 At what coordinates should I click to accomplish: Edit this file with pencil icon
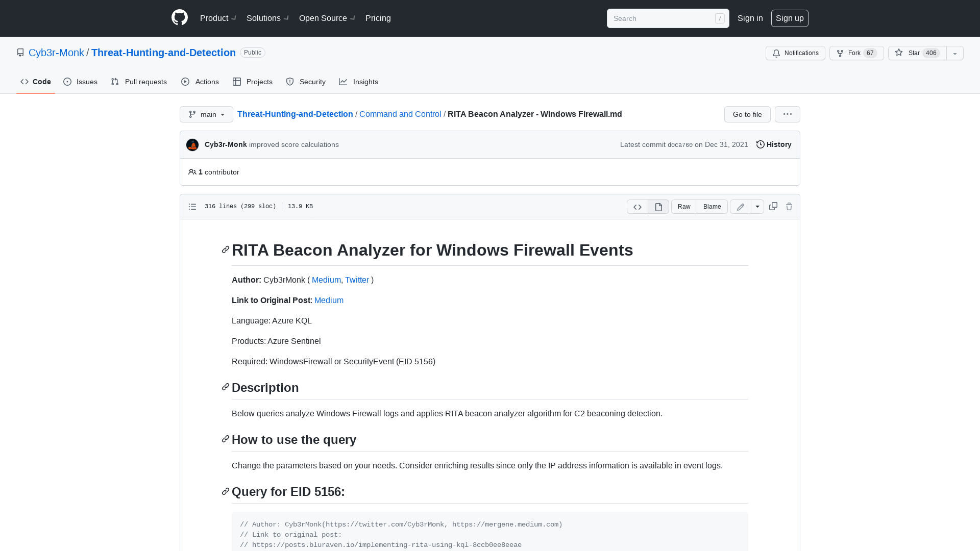pos(741,207)
